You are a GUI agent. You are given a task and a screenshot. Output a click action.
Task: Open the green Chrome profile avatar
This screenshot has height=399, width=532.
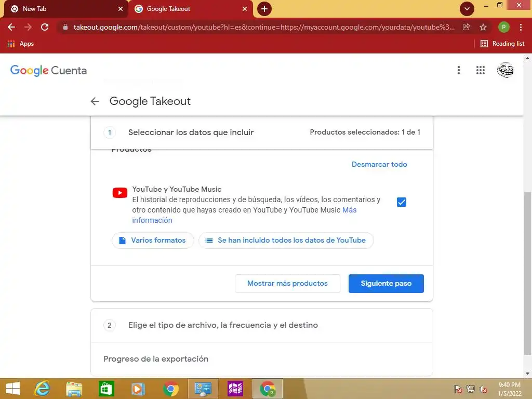503,27
